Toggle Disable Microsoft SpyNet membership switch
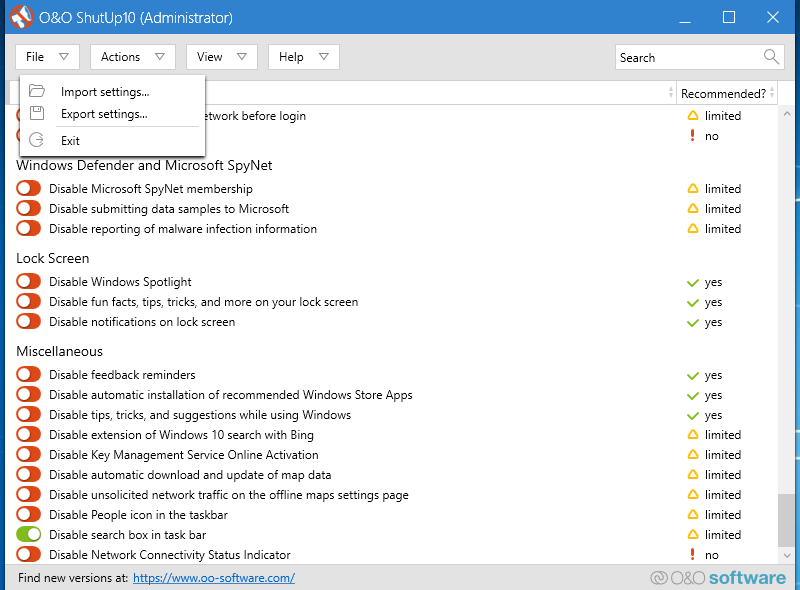The width and height of the screenshot is (800, 590). [29, 188]
